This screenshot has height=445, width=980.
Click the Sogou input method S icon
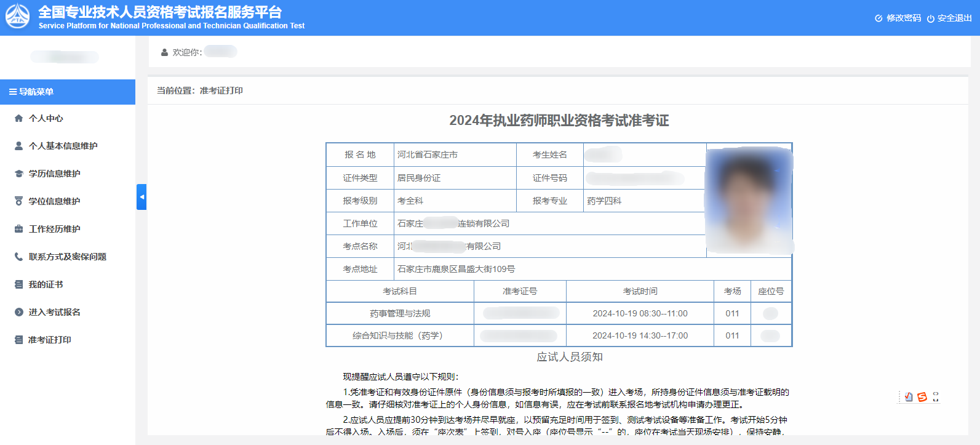(922, 397)
